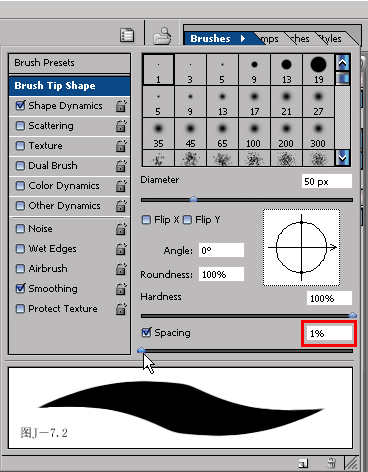Click the lock icon beside Smoothing
Image resolution: width=368 pixels, height=472 pixels.
(x=121, y=289)
